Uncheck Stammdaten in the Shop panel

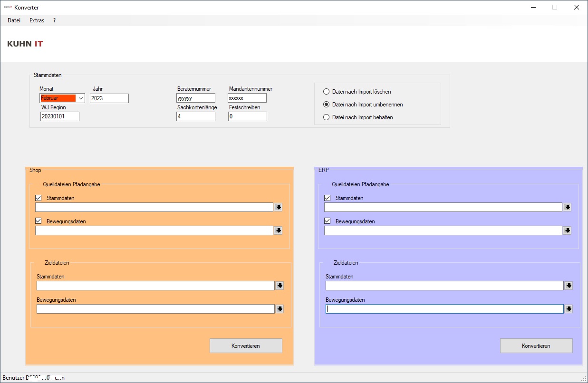pyautogui.click(x=39, y=198)
